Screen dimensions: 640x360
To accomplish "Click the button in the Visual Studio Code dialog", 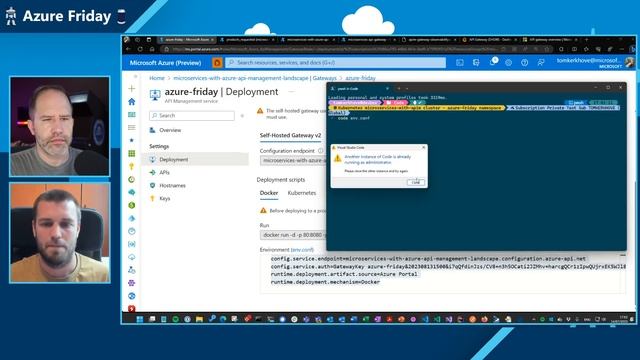I will 416,182.
